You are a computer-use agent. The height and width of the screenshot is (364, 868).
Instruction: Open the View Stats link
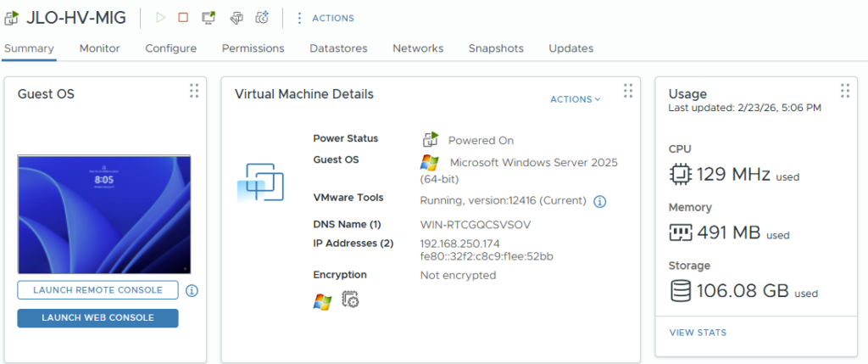click(x=698, y=333)
